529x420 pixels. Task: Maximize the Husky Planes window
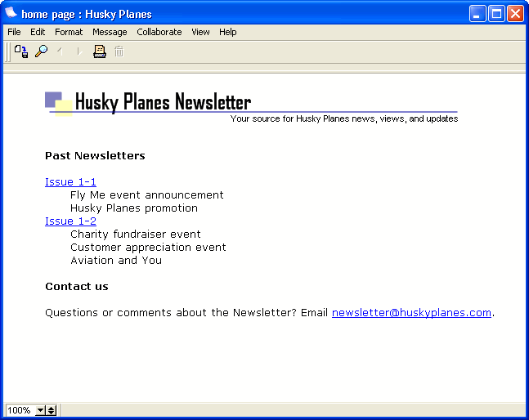pyautogui.click(x=496, y=14)
